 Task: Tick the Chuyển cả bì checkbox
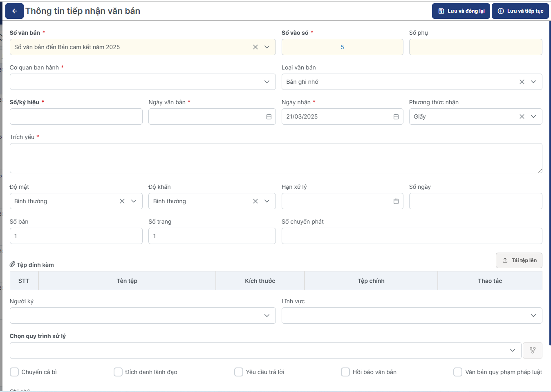tap(14, 372)
